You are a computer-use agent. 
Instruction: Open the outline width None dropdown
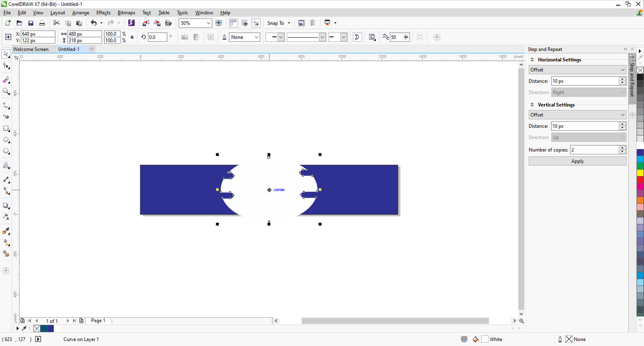[257, 37]
